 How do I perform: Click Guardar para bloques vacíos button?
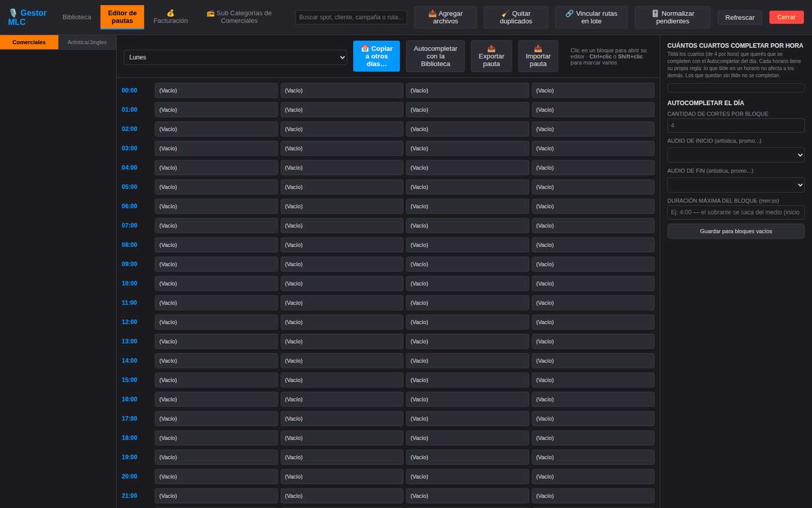coord(736,231)
